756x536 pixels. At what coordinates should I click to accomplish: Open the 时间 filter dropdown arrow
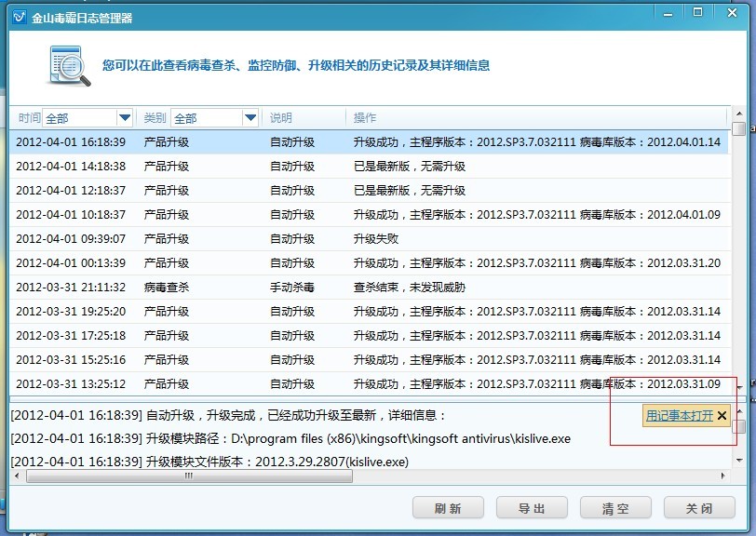(125, 117)
